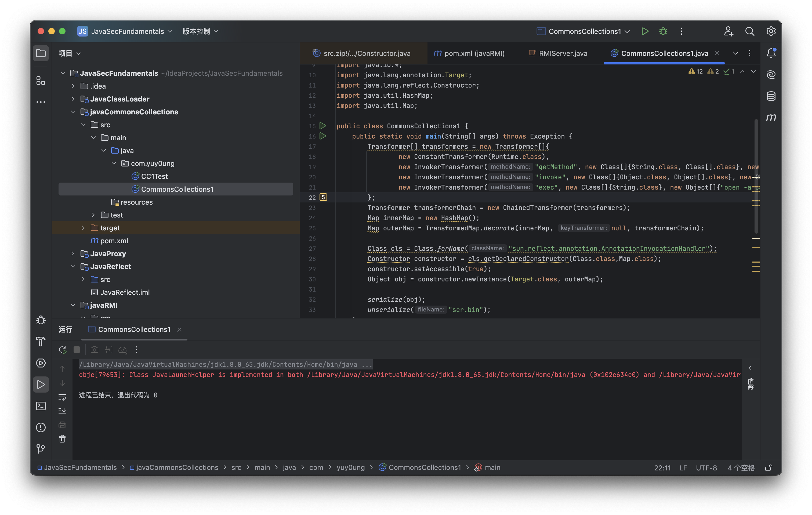Click the Debug bug icon in toolbar

tap(663, 31)
